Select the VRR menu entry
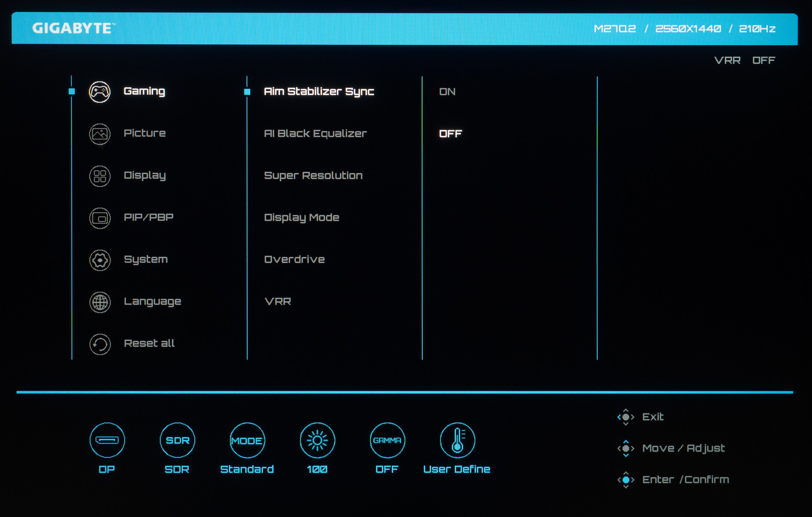The image size is (812, 517). point(278,302)
